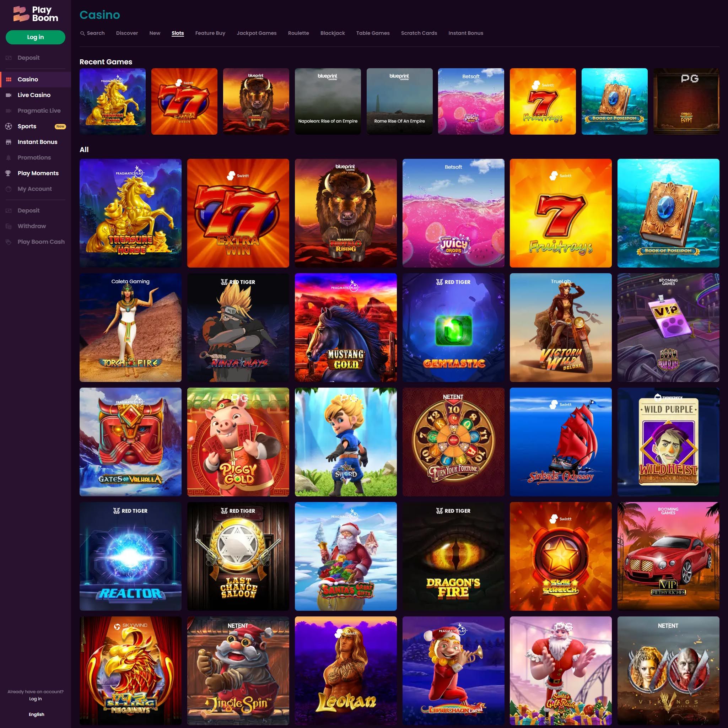Click the Search magnifier icon
The height and width of the screenshot is (728, 728).
[x=82, y=33]
